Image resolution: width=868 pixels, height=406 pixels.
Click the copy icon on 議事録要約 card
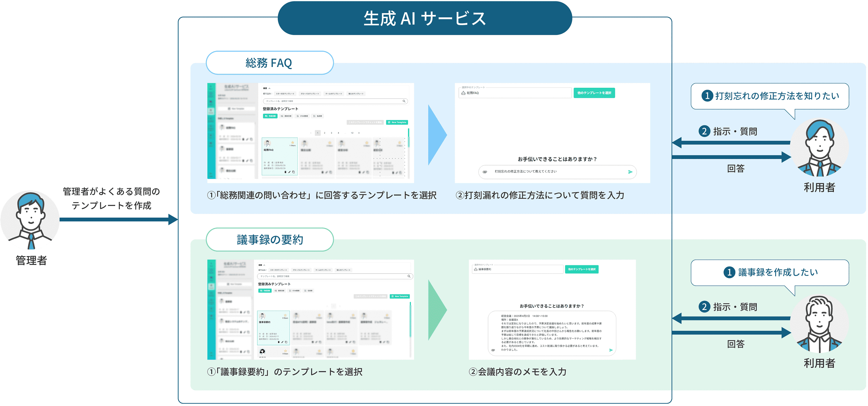click(286, 342)
